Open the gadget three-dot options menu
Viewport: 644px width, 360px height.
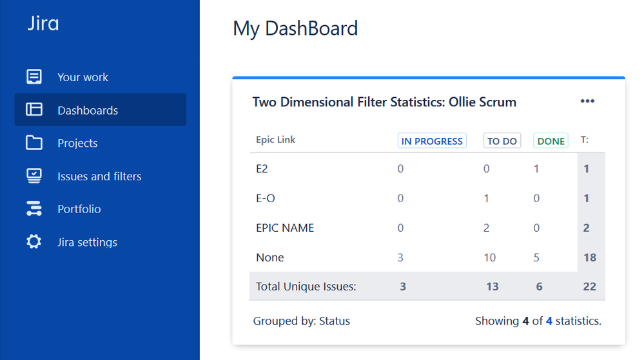(x=587, y=101)
